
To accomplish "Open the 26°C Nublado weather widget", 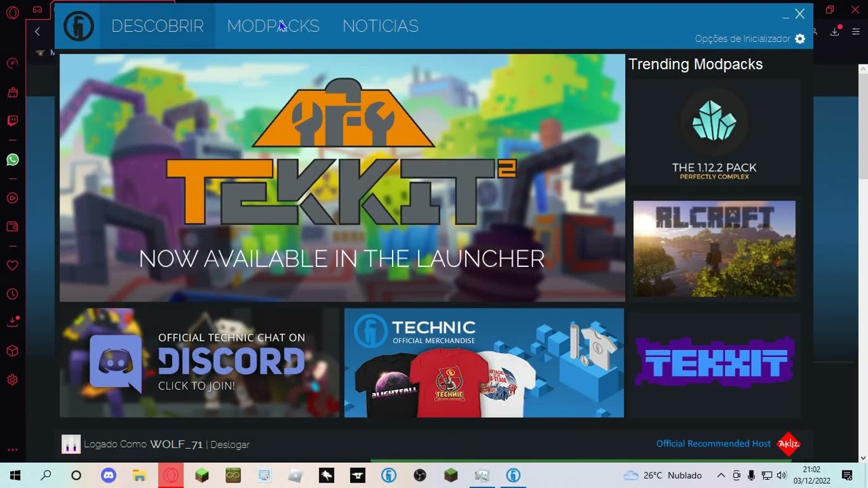I will [x=663, y=475].
